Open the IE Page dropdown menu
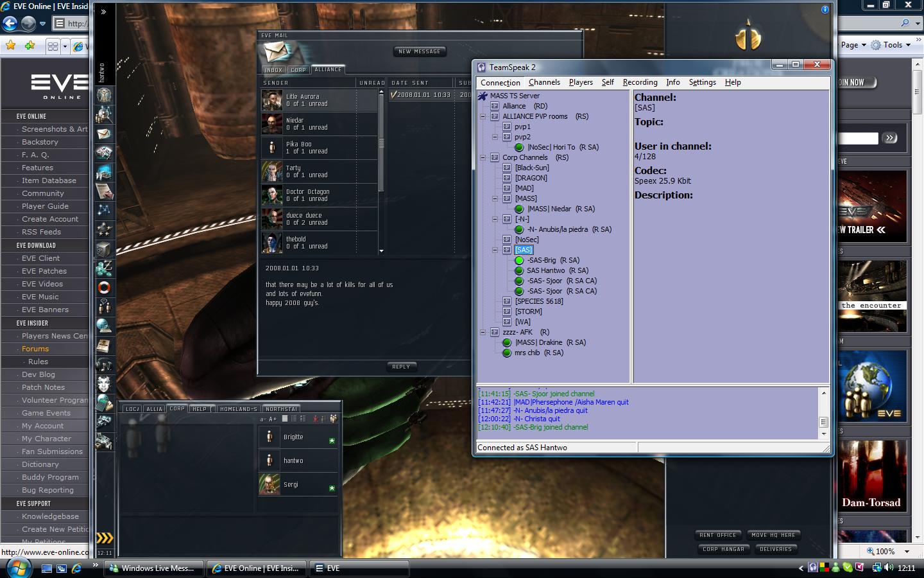 click(853, 45)
